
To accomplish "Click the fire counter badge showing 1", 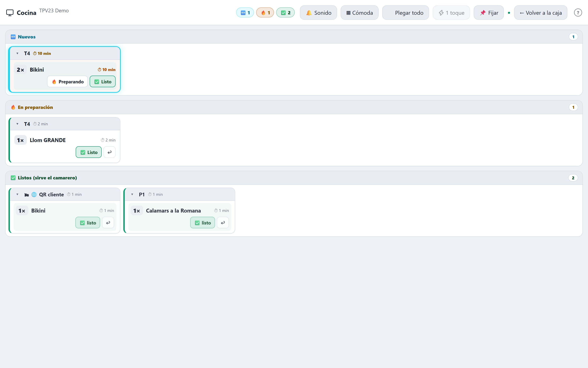I will tap(265, 13).
